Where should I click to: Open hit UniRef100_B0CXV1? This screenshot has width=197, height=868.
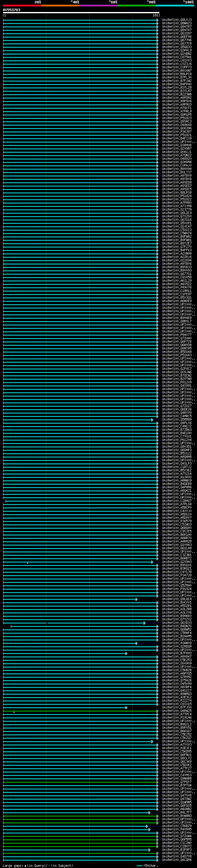(177, 603)
